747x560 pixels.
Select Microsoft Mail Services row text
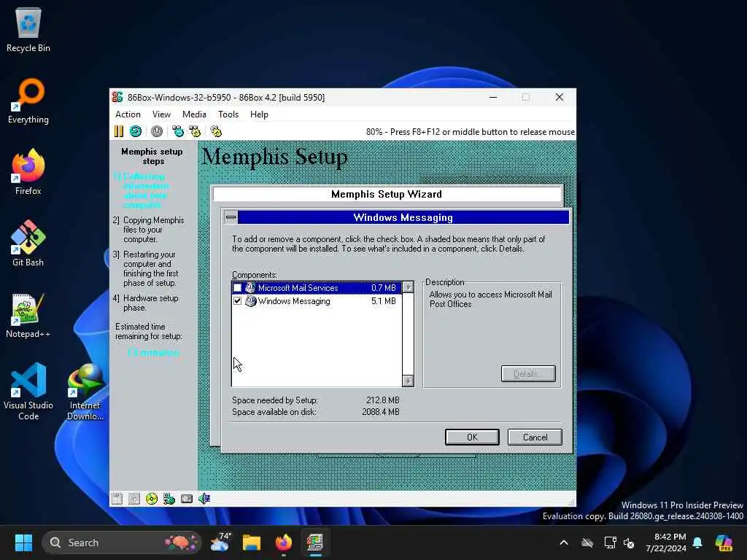[x=298, y=287]
